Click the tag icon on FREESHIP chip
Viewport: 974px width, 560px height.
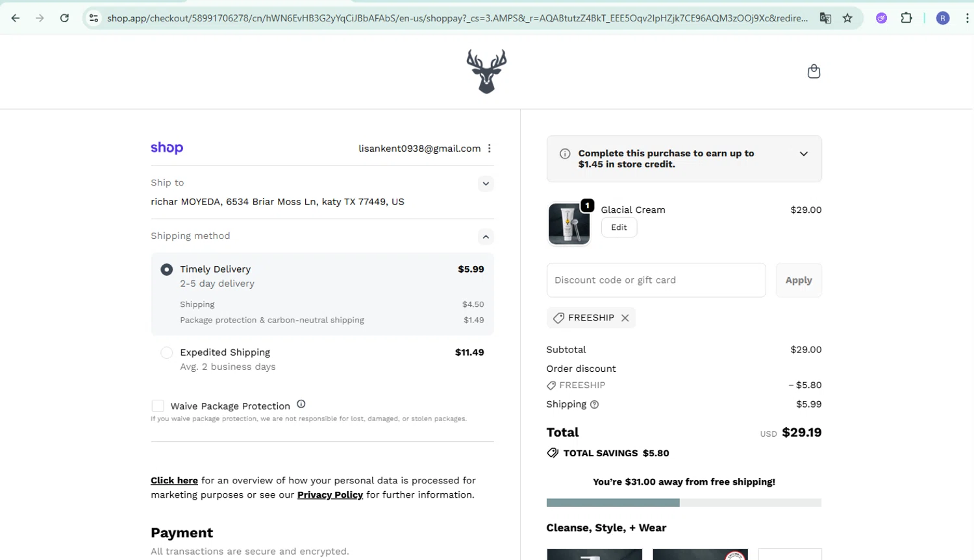[x=558, y=318]
